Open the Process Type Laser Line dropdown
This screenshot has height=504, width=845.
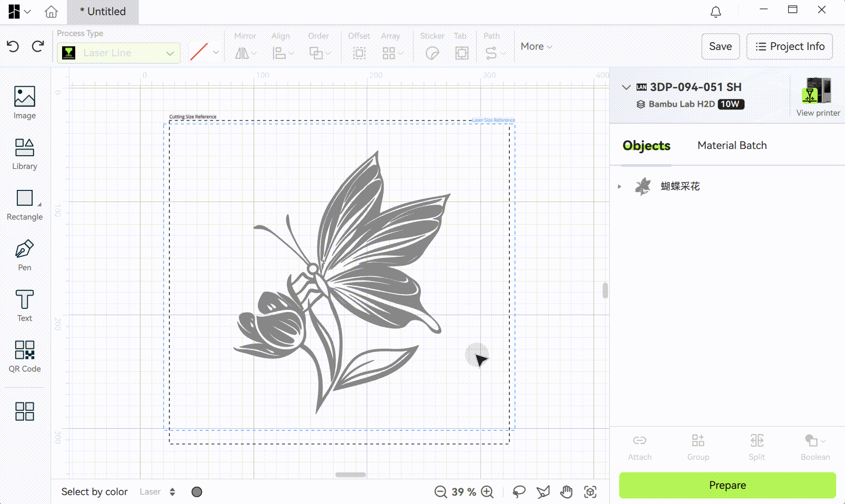click(x=118, y=53)
